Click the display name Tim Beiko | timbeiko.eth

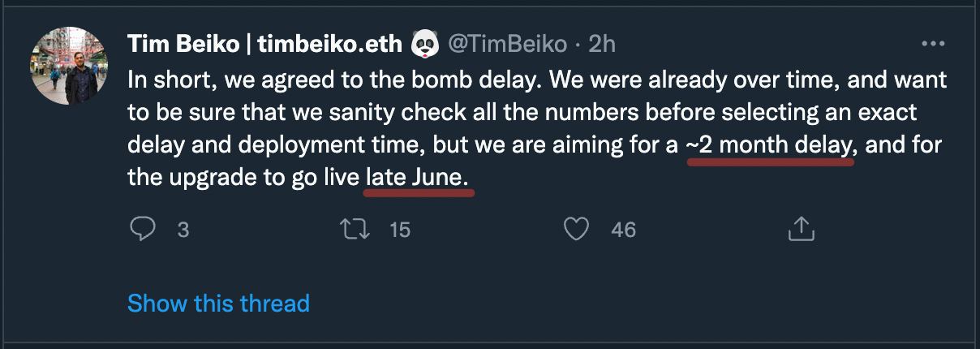point(264,44)
